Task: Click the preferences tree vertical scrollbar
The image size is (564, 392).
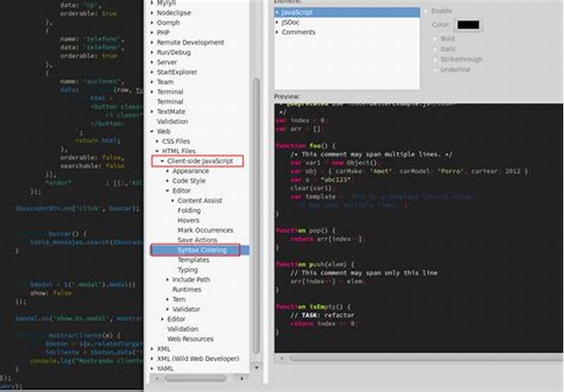Action: (x=257, y=216)
